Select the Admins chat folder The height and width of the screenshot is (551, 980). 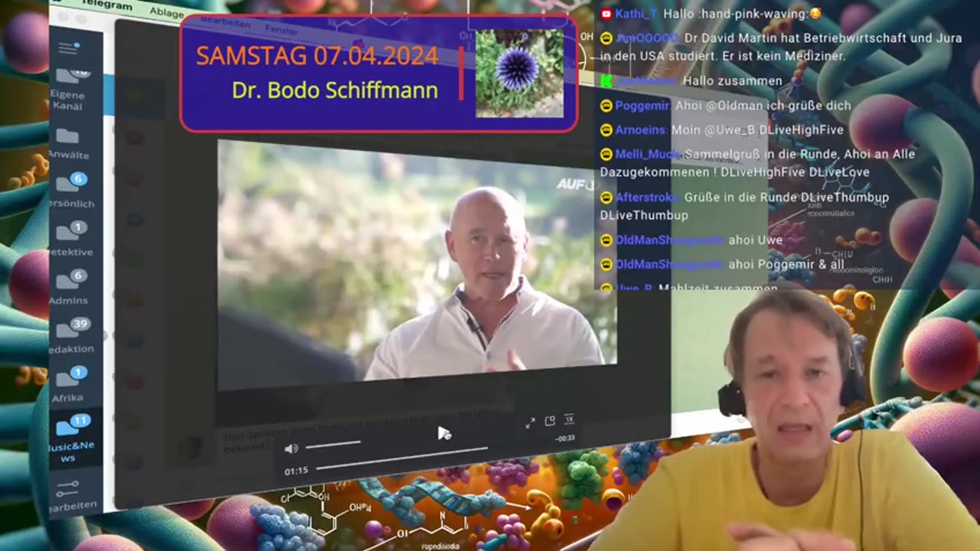click(69, 287)
